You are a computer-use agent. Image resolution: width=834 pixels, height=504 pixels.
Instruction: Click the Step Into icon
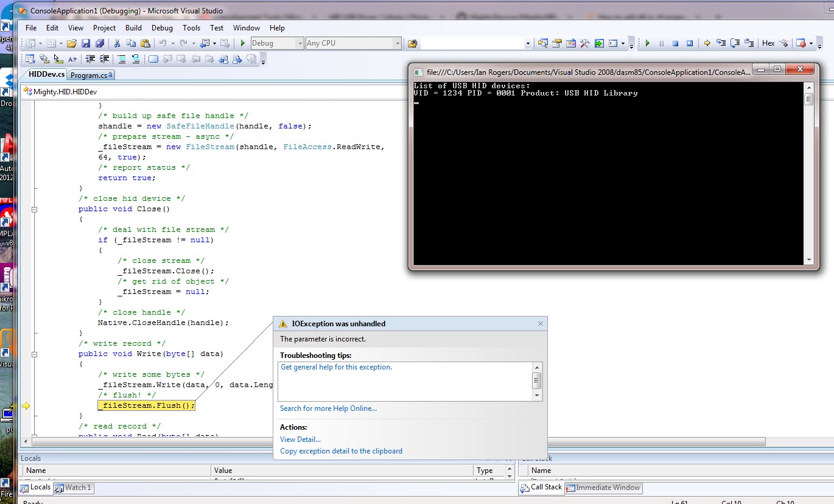click(x=721, y=43)
